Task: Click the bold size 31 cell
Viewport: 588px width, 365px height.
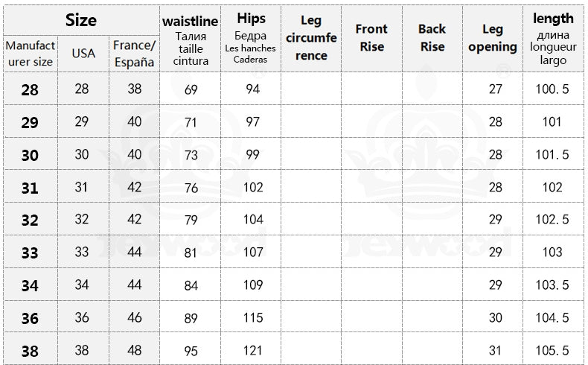Action: click(31, 187)
